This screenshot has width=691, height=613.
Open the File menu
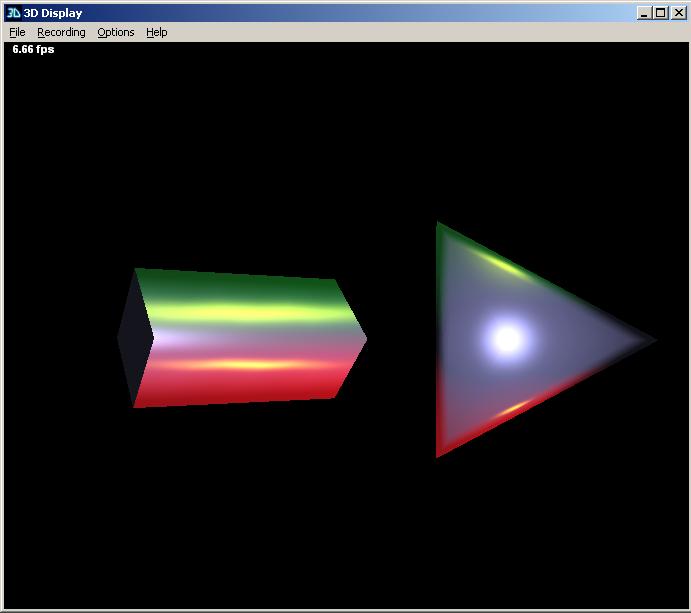[17, 32]
